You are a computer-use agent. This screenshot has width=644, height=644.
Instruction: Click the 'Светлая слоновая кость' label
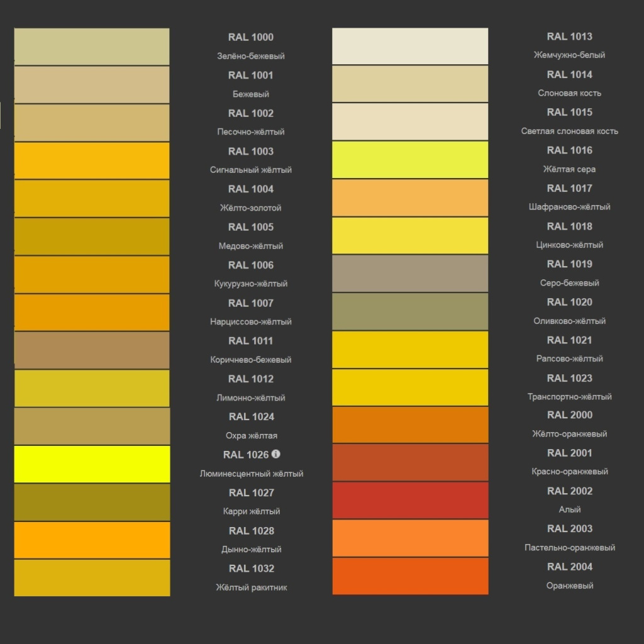point(569,131)
